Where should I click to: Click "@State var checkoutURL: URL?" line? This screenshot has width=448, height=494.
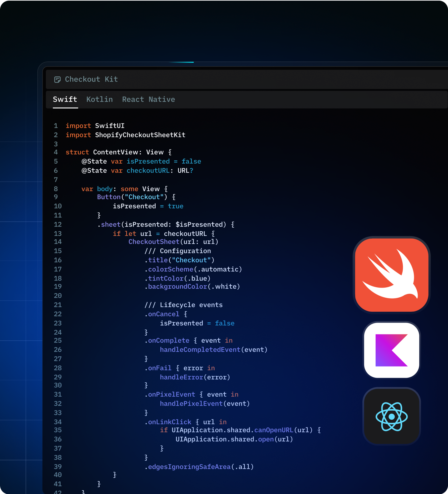(x=137, y=171)
